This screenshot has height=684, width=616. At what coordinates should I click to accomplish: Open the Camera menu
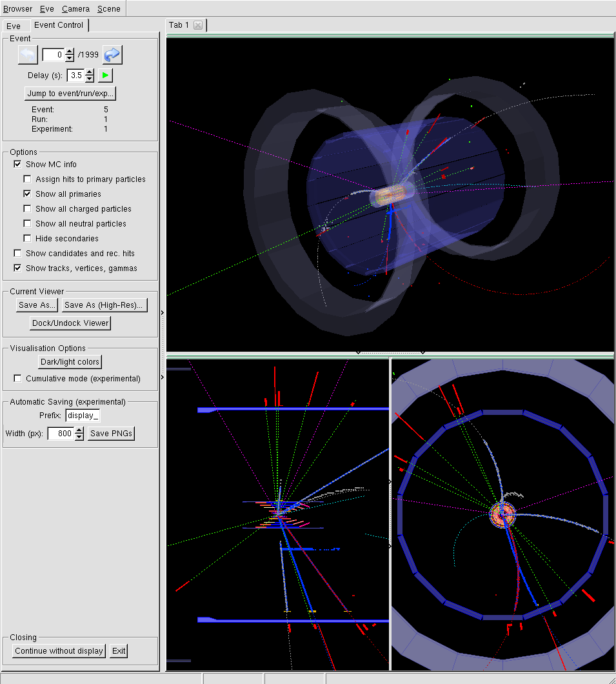75,9
